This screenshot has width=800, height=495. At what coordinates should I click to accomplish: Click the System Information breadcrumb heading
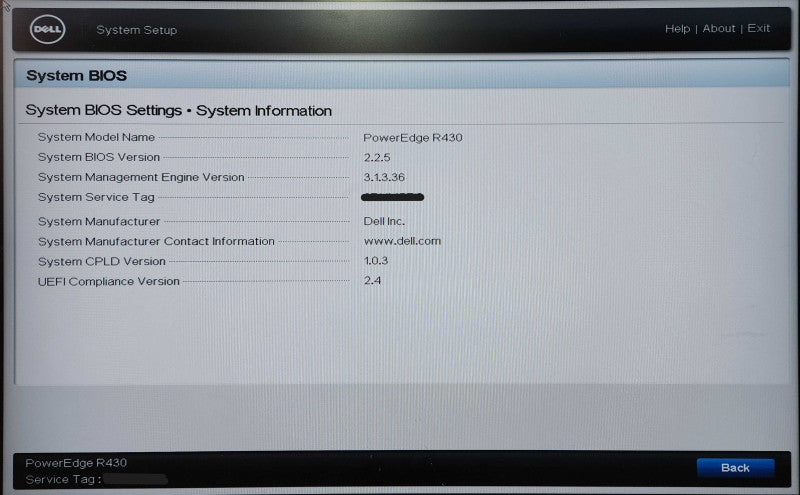coord(264,111)
